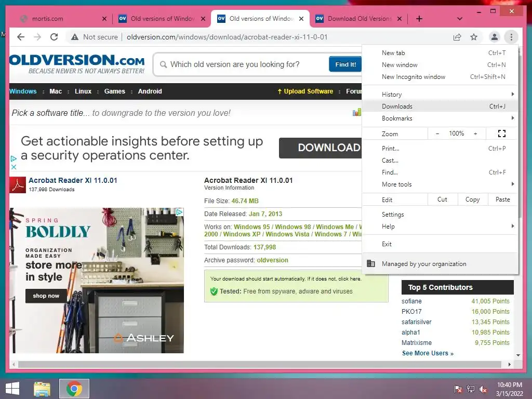Choose New tab from Chrome menu
This screenshot has width=532, height=399.
(440, 53)
